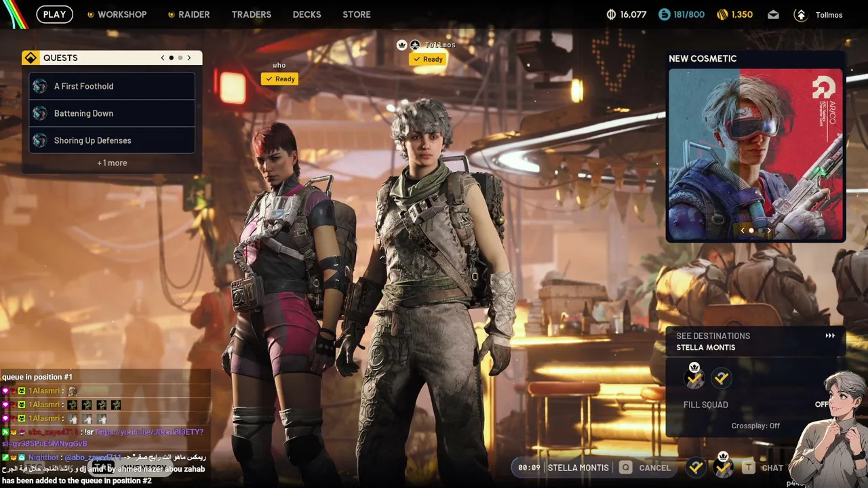The image size is (868, 488).
Task: Click the 16,077 coin balance value
Action: point(633,14)
